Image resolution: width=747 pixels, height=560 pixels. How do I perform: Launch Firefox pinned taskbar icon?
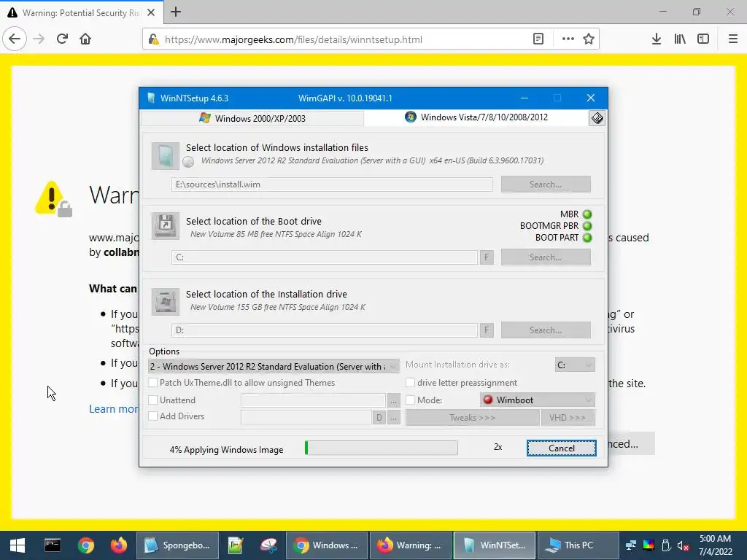[119, 545]
